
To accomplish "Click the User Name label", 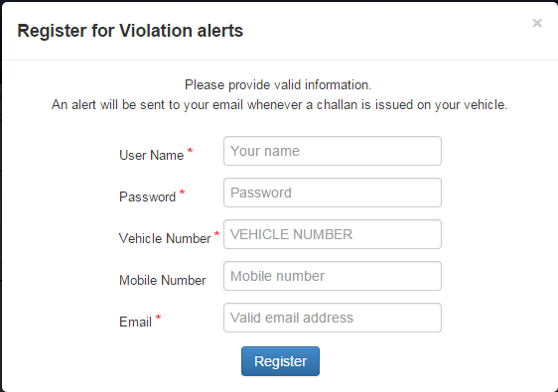I will pos(151,156).
